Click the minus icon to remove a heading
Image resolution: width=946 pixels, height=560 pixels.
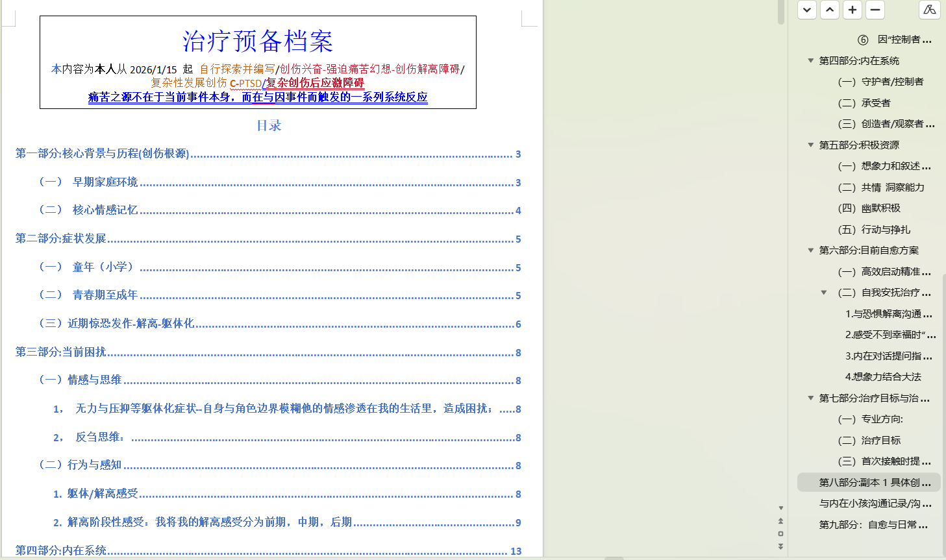(x=875, y=10)
